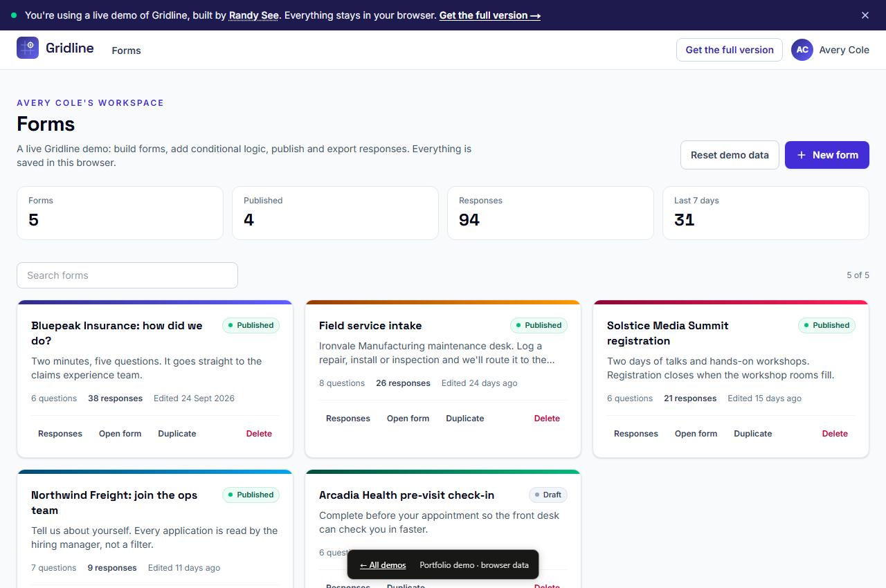Open the Field service intake title
This screenshot has height=588, width=886.
coord(370,325)
